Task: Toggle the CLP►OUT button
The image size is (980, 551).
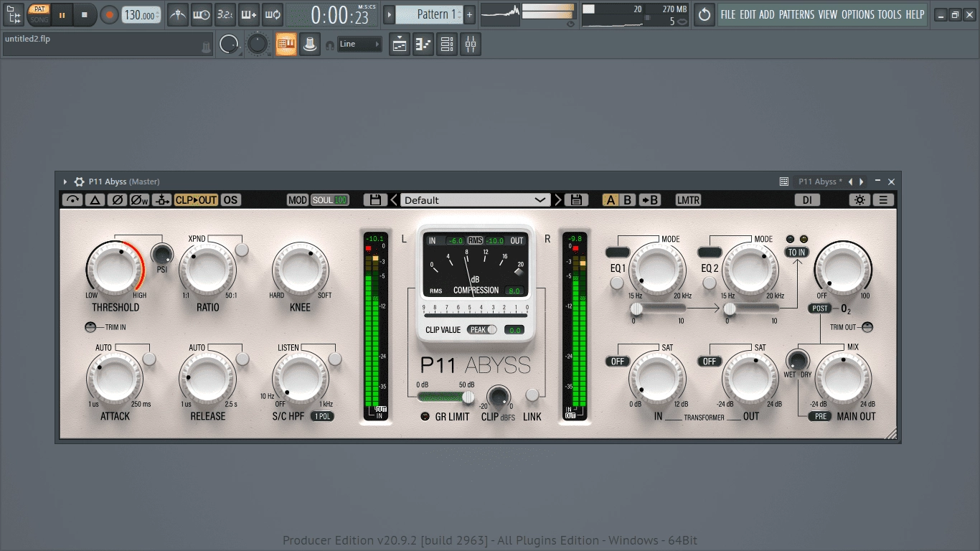Action: coord(197,200)
